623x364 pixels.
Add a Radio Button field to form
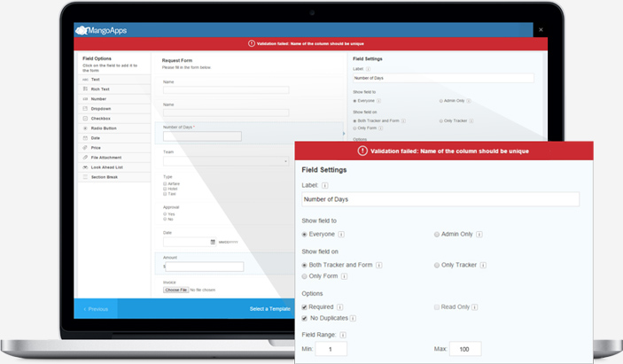tap(114, 128)
